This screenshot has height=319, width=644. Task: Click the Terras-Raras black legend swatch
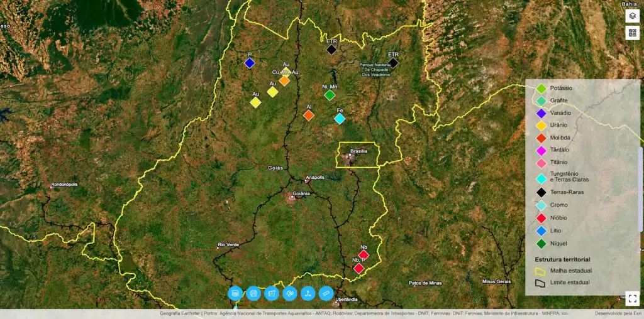(x=541, y=192)
